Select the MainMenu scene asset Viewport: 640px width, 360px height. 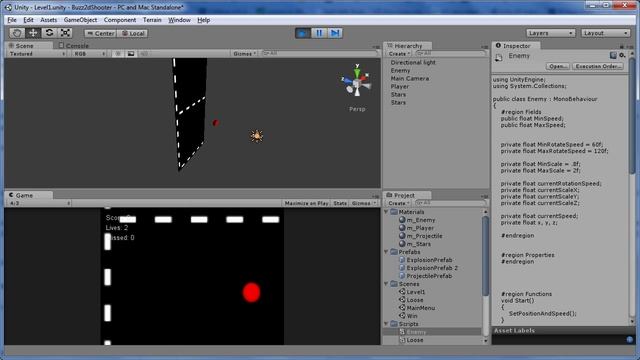(x=417, y=308)
